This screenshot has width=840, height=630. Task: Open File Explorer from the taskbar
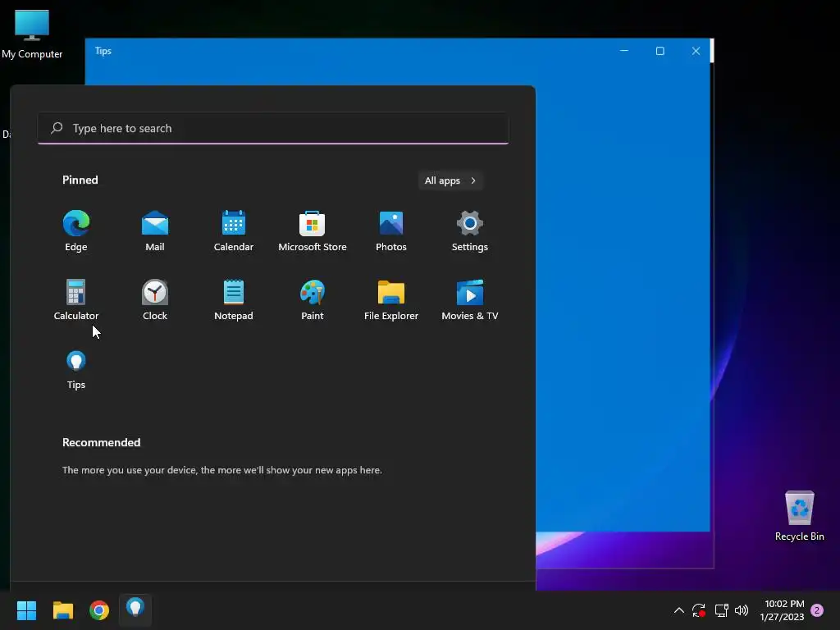point(62,610)
